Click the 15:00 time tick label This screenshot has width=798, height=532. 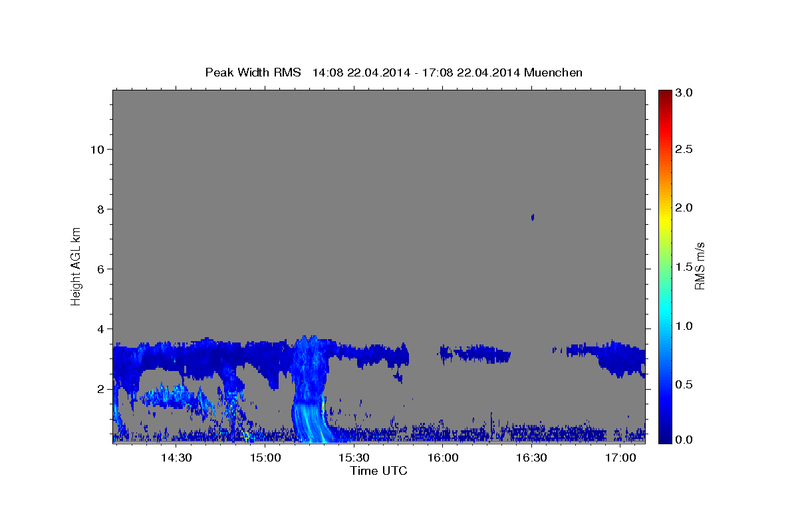tap(265, 458)
